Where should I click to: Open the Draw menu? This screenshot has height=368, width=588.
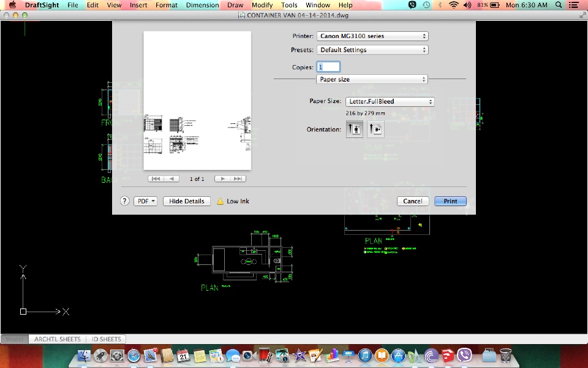(235, 5)
